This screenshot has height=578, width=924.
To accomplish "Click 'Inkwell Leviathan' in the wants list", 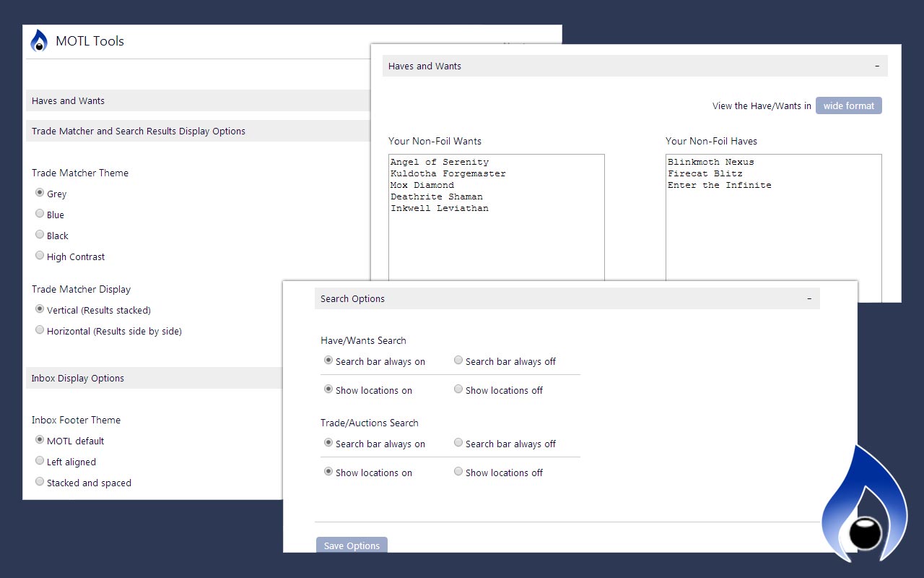I will (x=440, y=208).
